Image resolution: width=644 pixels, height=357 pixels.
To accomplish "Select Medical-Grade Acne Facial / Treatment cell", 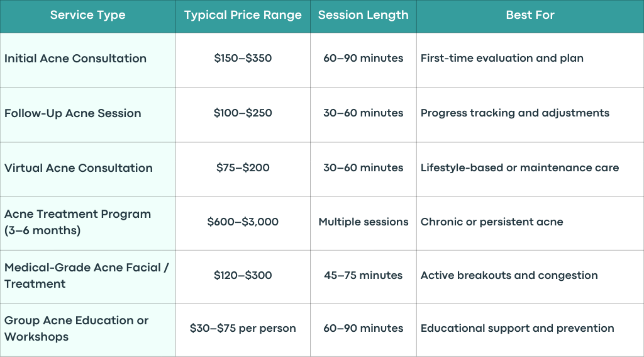I will (86, 276).
